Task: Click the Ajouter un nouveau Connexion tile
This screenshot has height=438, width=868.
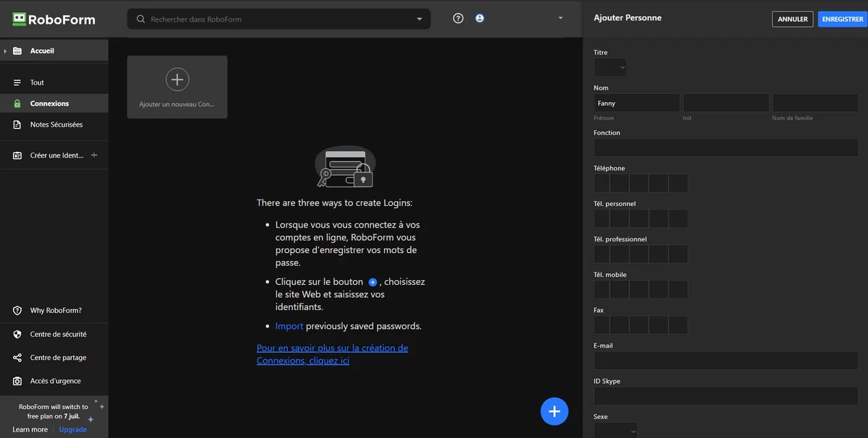Action: 177,87
